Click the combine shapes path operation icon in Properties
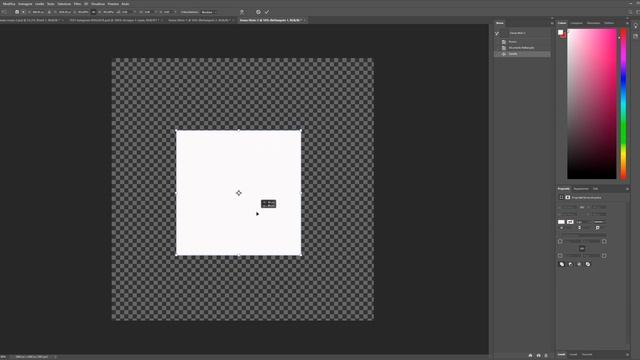Viewport: 640px width, 360px height. (x=562, y=264)
